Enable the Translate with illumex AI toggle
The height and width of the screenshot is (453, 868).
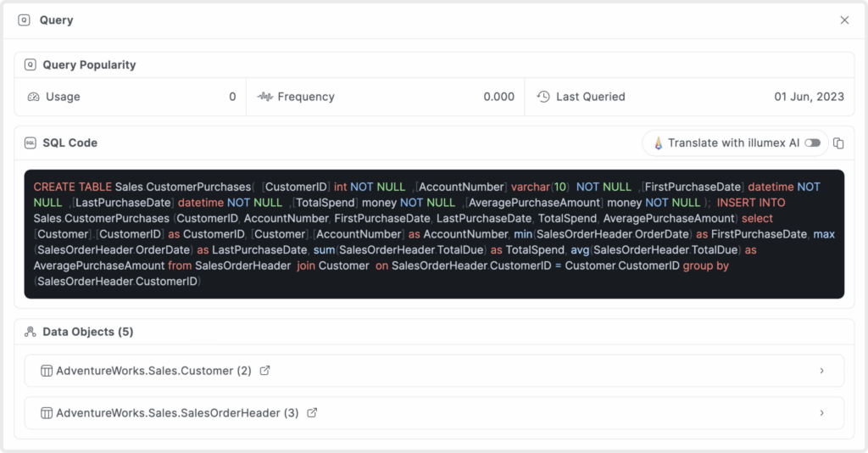(x=813, y=143)
